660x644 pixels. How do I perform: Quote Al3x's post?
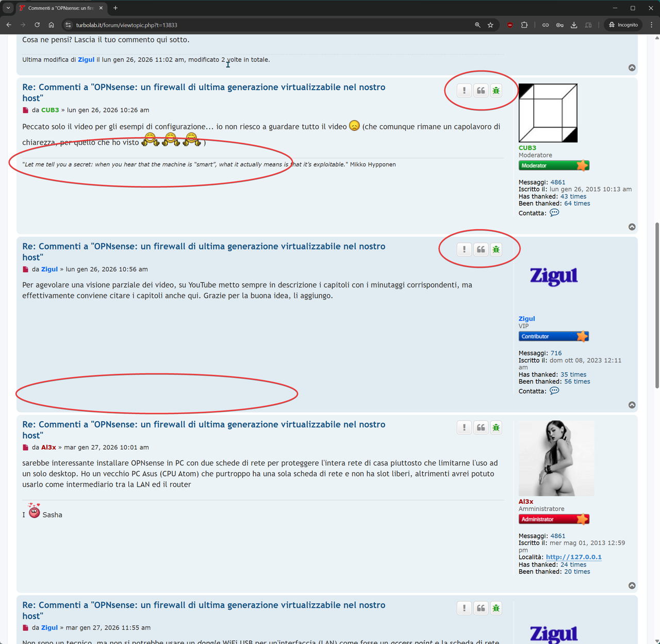click(x=481, y=427)
